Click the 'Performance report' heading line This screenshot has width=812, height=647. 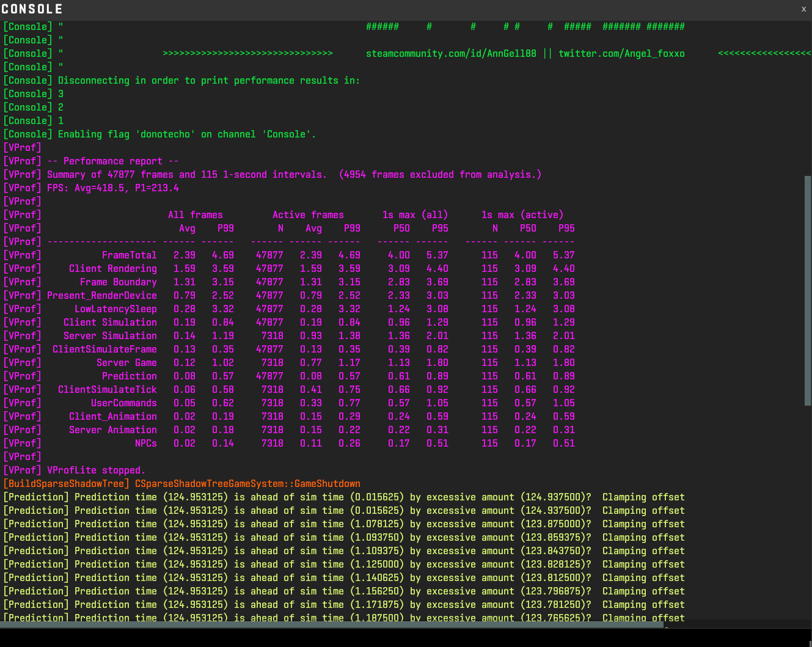tap(113, 161)
